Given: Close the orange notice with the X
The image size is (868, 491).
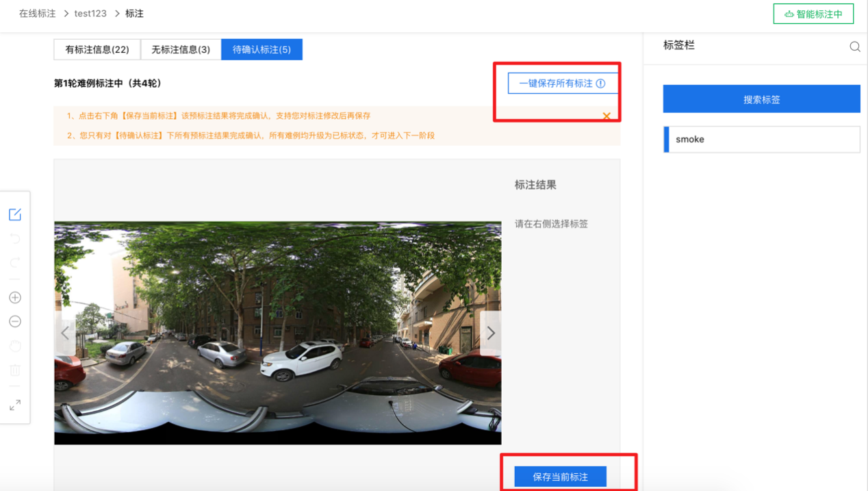Looking at the screenshot, I should pos(607,116).
